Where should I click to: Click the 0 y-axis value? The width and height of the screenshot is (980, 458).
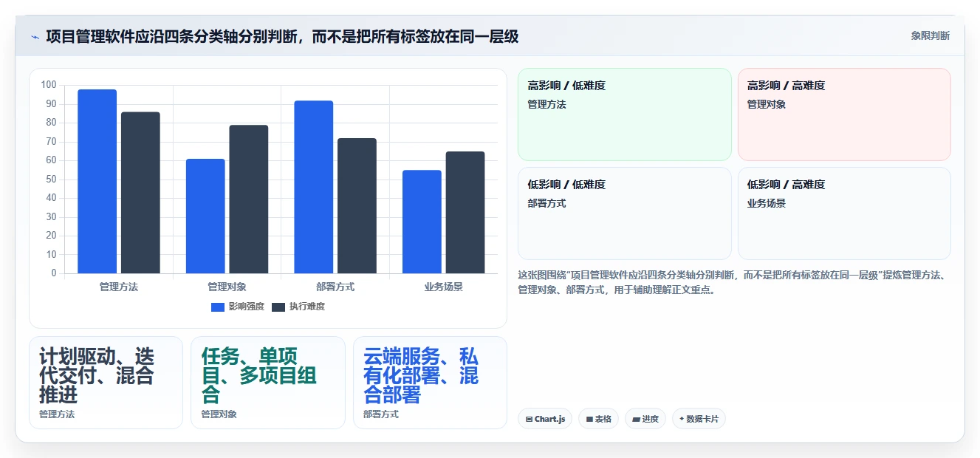point(54,273)
